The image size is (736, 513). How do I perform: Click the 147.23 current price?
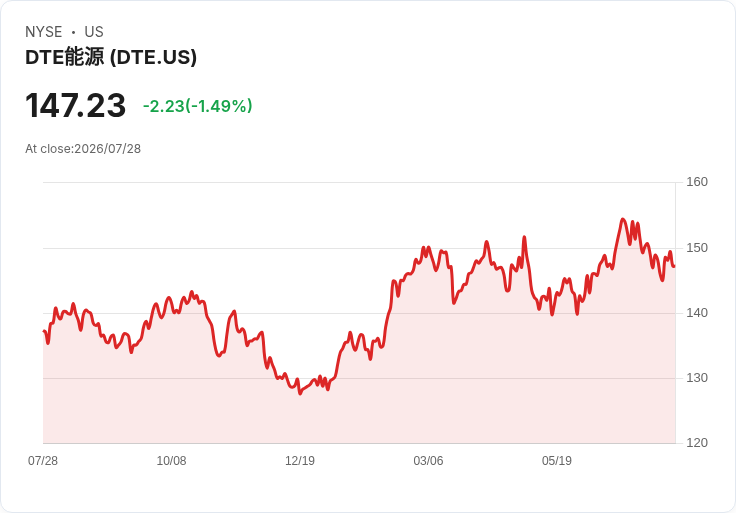(76, 105)
